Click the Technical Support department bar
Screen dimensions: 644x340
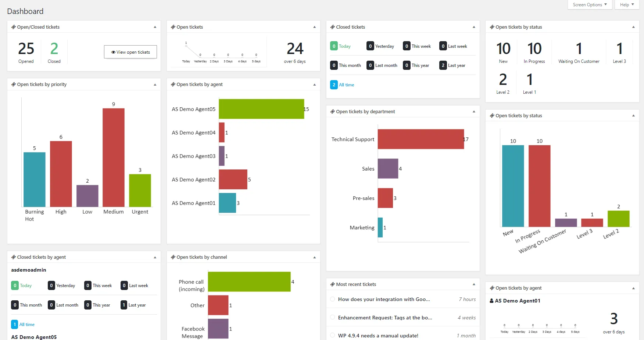(421, 139)
